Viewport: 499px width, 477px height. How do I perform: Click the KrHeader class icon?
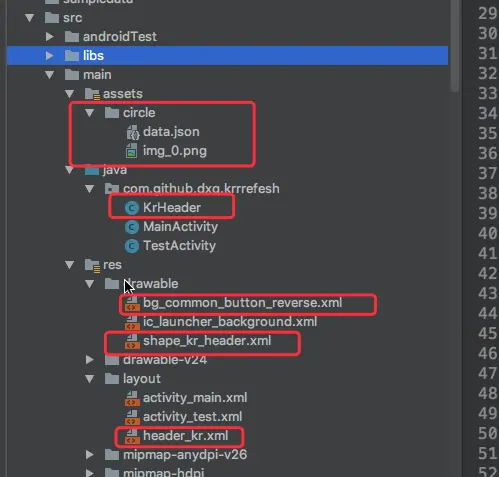pyautogui.click(x=132, y=208)
